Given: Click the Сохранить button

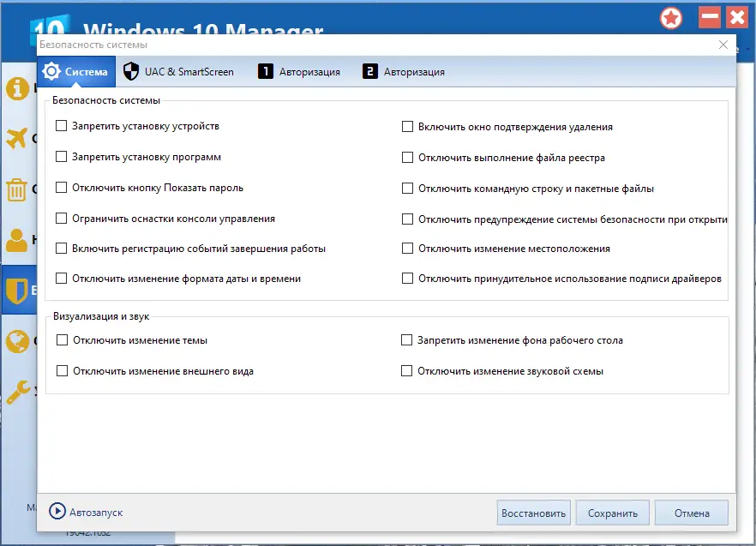Looking at the screenshot, I should [x=612, y=513].
